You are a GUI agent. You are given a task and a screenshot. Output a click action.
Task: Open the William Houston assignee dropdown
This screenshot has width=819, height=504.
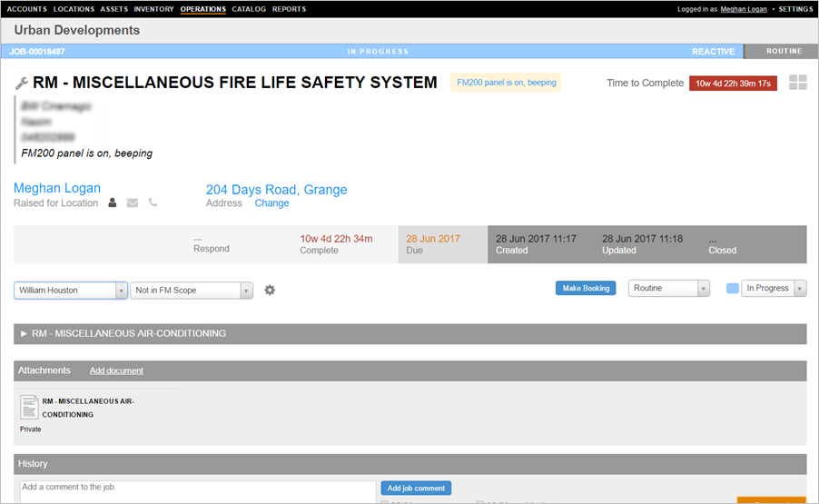click(x=71, y=291)
